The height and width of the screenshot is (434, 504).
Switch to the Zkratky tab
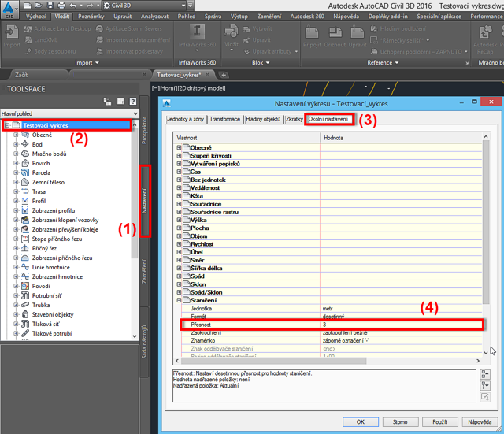(x=294, y=119)
